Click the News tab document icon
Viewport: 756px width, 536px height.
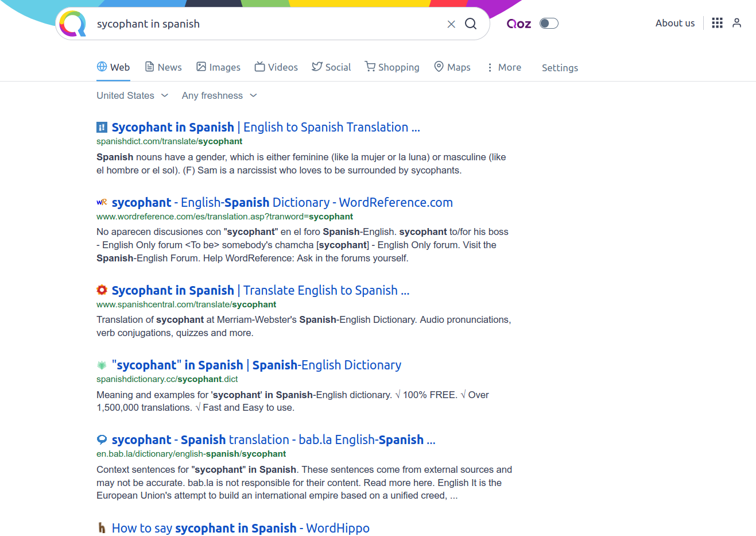pos(149,67)
